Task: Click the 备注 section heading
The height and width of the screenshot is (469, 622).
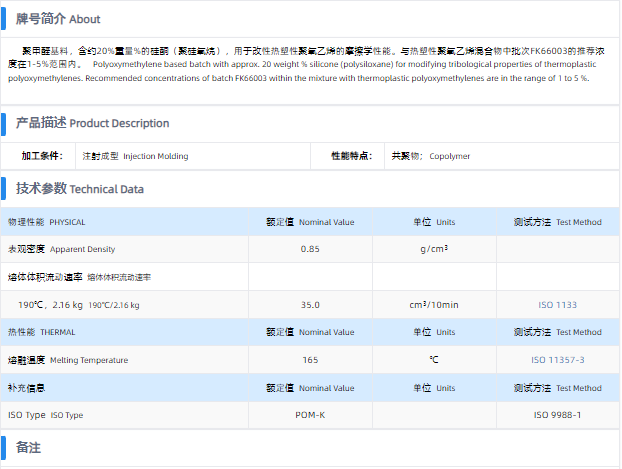Action: 28,447
